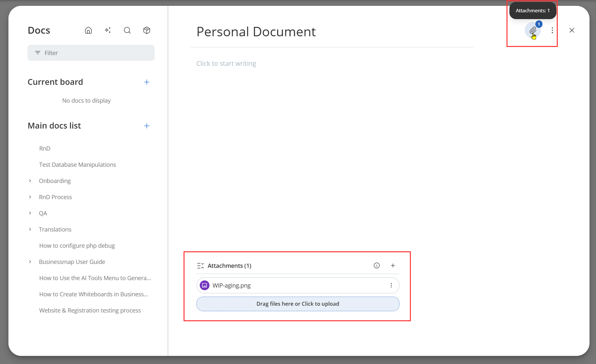The width and height of the screenshot is (596, 364).
Task: Click Drag files here or Click to upload
Action: click(x=297, y=304)
